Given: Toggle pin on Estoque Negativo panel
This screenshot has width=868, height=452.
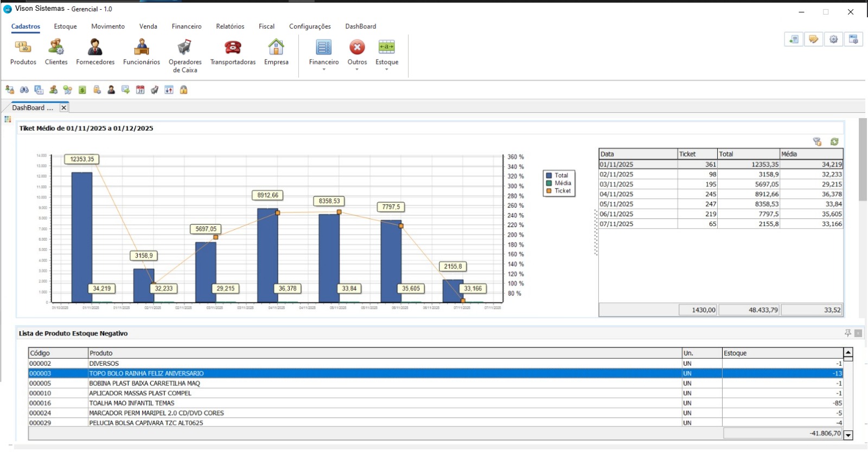Looking at the screenshot, I should tap(848, 333).
